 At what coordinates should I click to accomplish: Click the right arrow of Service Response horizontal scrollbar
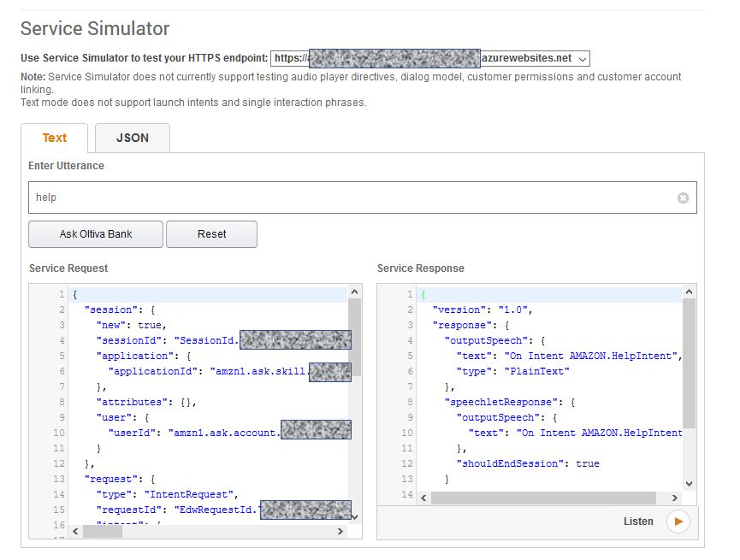point(676,498)
